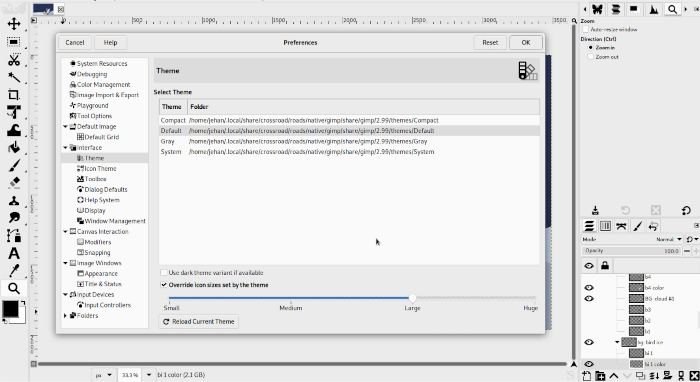This screenshot has height=382, width=700.
Task: Choose the Crop tool
Action: [14, 95]
